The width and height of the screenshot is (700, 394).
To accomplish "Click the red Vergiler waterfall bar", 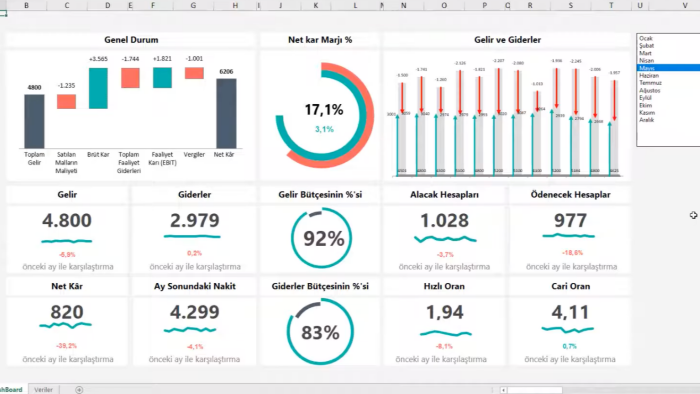I will [x=194, y=73].
